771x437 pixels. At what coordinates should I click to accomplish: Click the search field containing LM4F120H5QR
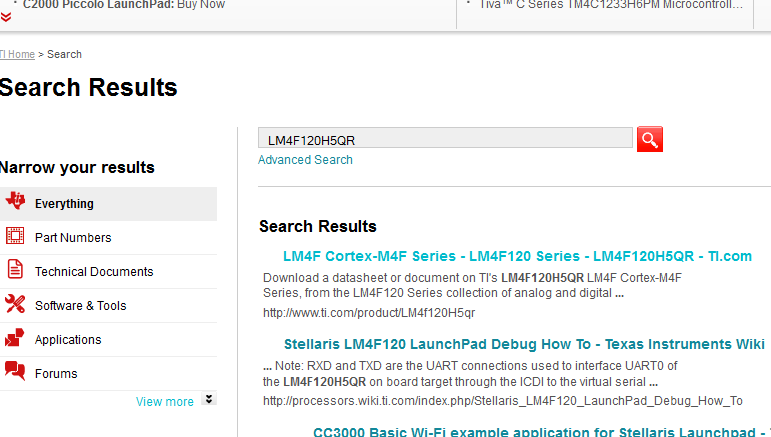click(445, 138)
